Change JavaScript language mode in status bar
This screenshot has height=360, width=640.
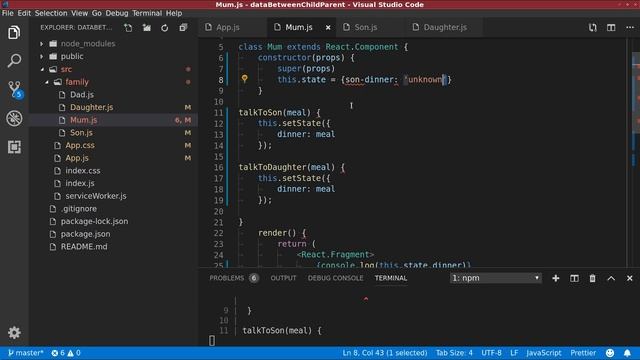coord(544,353)
